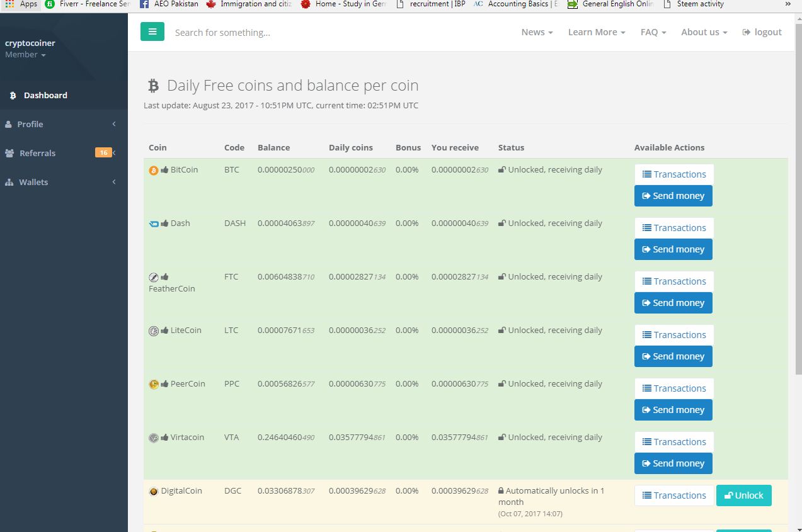Screen dimensions: 802x532
Task: Send money from the Dash balance
Action: 673,249
